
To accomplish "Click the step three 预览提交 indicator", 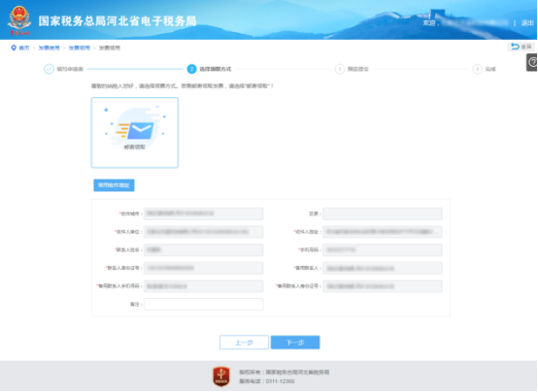I will coord(352,69).
